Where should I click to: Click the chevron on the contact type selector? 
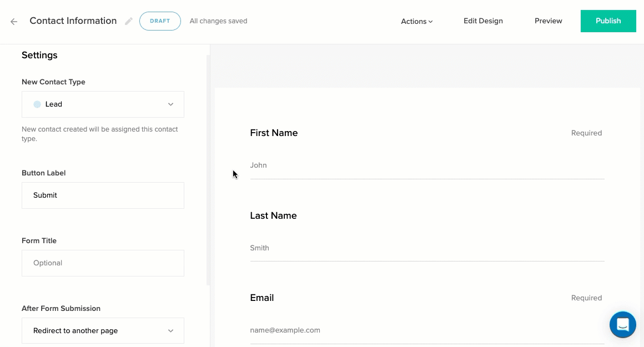[x=171, y=104]
